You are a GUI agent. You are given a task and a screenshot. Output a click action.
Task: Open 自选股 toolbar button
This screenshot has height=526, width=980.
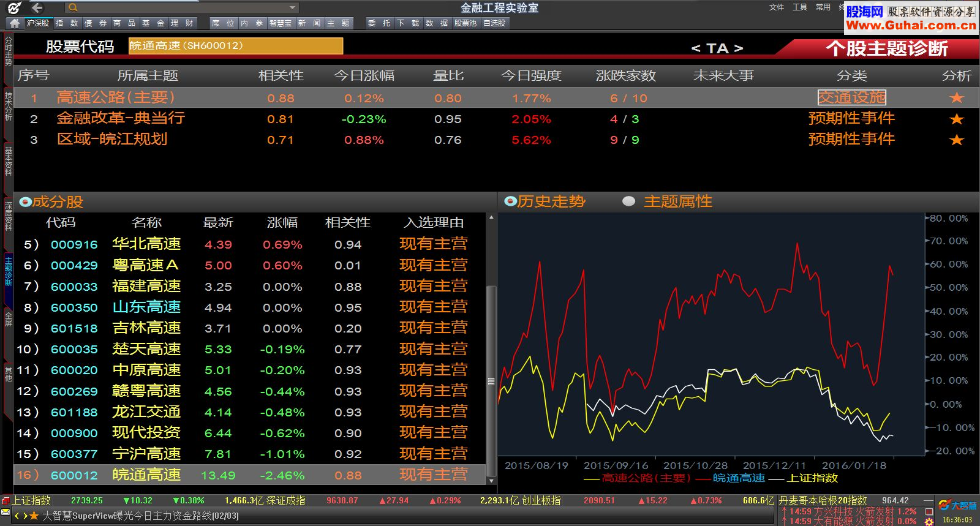(494, 23)
